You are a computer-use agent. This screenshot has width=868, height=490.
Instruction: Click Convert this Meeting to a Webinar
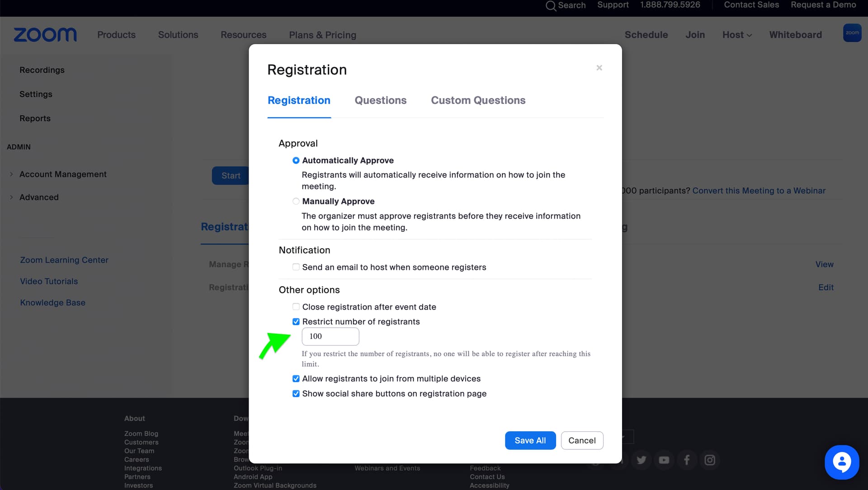click(759, 190)
